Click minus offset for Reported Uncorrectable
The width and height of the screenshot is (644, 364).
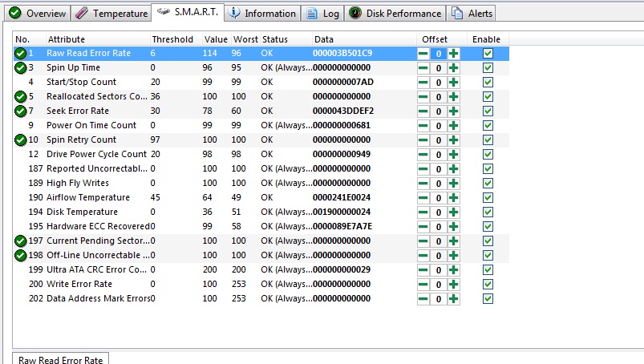[423, 168]
